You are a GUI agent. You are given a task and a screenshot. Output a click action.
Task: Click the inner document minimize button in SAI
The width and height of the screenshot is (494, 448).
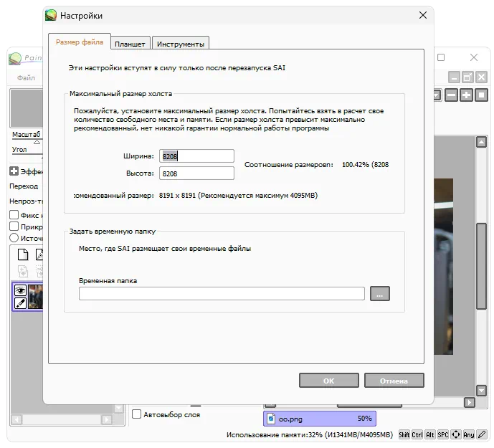point(454,77)
